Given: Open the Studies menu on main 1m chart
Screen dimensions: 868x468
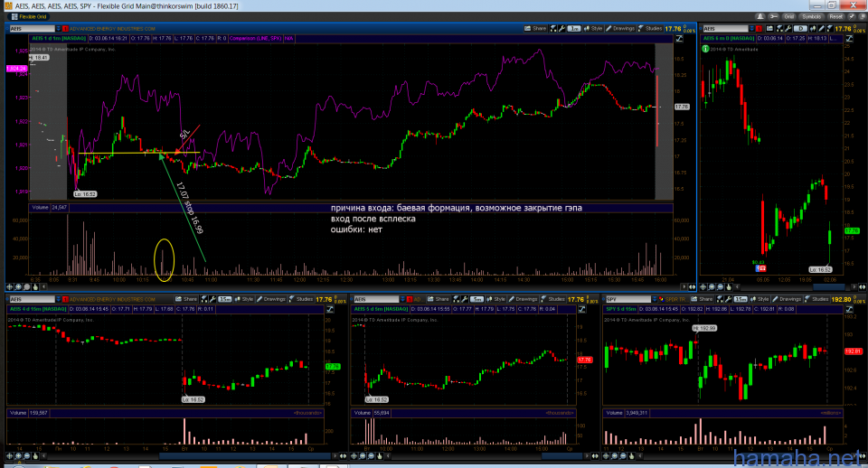Looking at the screenshot, I should point(650,28).
